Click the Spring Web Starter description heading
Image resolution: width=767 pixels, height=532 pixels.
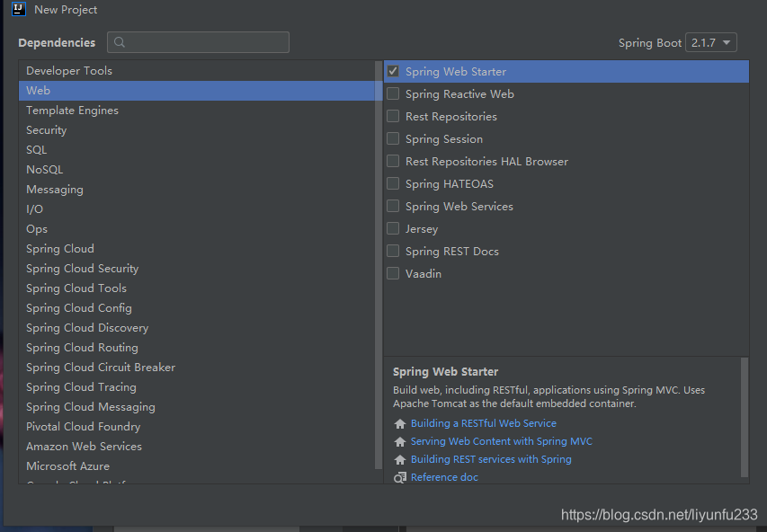pyautogui.click(x=445, y=372)
